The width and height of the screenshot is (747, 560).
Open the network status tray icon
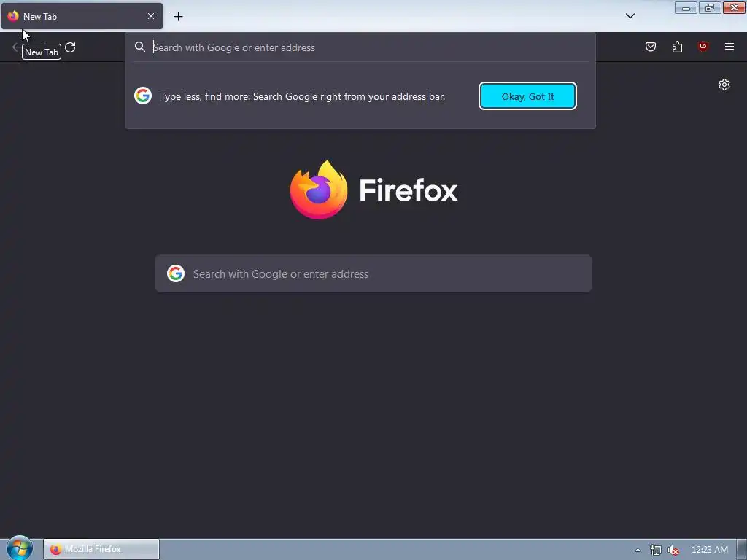[656, 550]
